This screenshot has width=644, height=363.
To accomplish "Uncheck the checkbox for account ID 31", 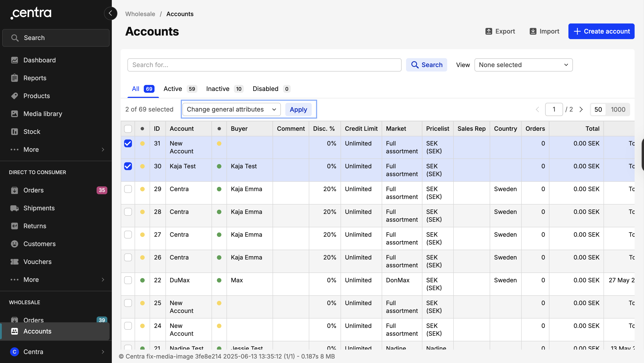I will pos(128,144).
